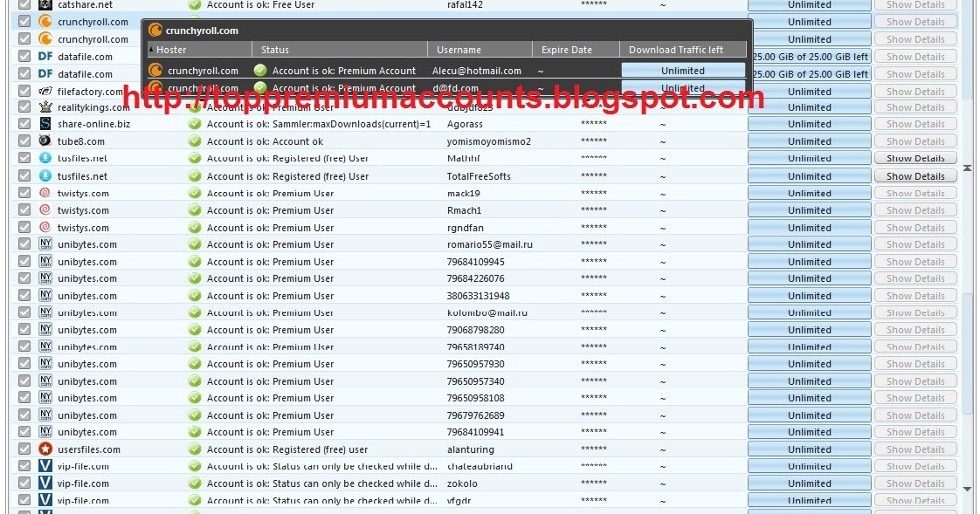This screenshot has width=980, height=514.
Task: Click the green status check in the alanturing row
Action: pyautogui.click(x=195, y=449)
